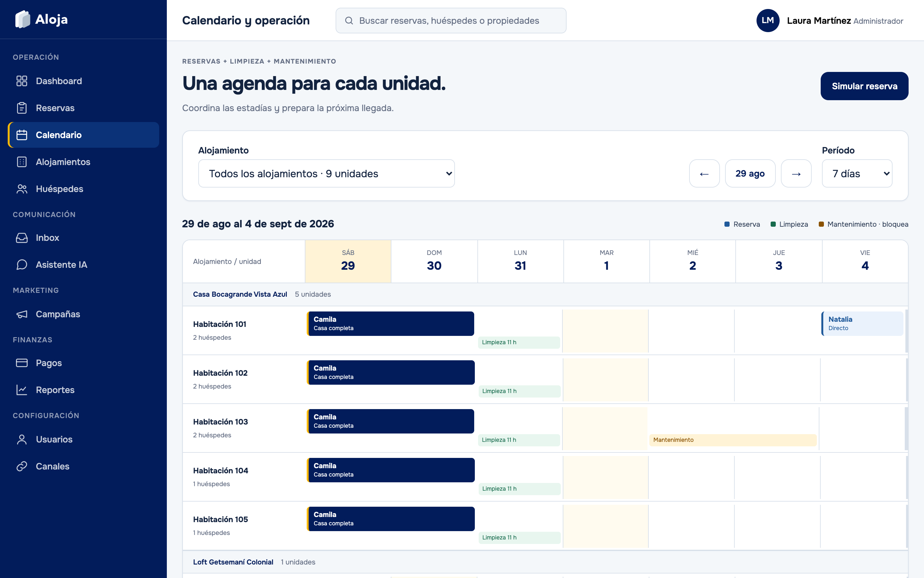Viewport: 924px width, 578px height.
Task: Click the Huéspedes people icon
Action: (x=22, y=189)
